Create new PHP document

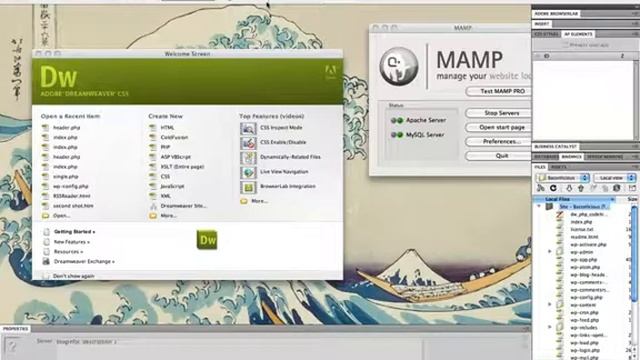tap(165, 147)
